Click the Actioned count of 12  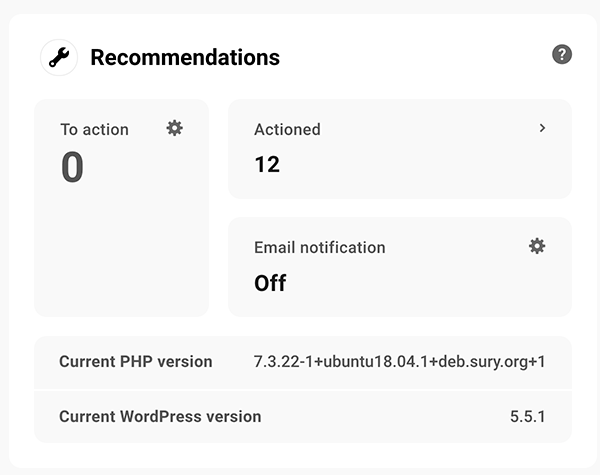(x=267, y=164)
